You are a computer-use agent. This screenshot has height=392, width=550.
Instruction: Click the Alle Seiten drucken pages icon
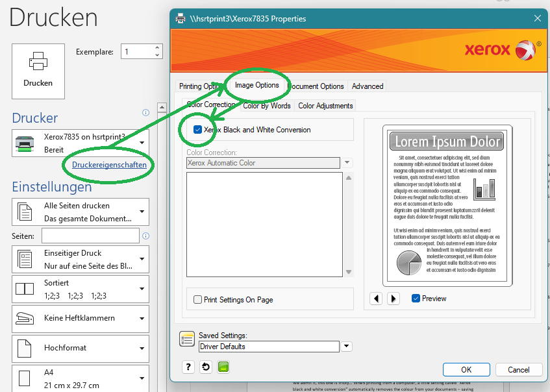[x=25, y=212]
